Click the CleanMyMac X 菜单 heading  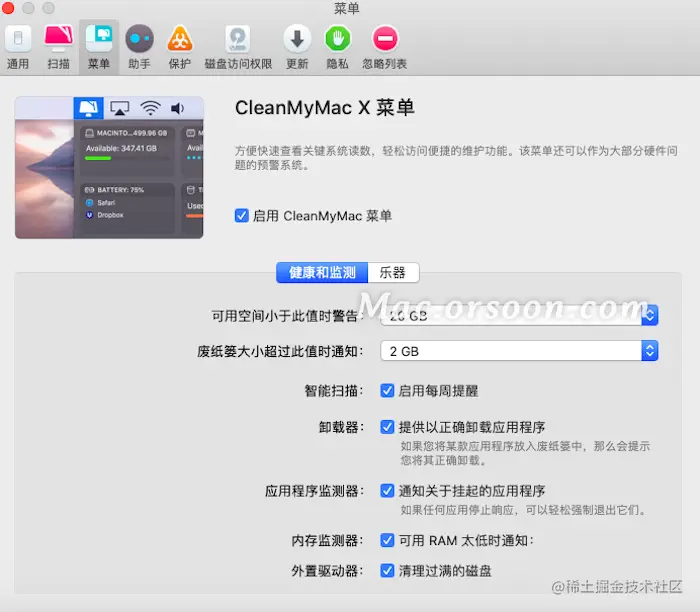(325, 108)
